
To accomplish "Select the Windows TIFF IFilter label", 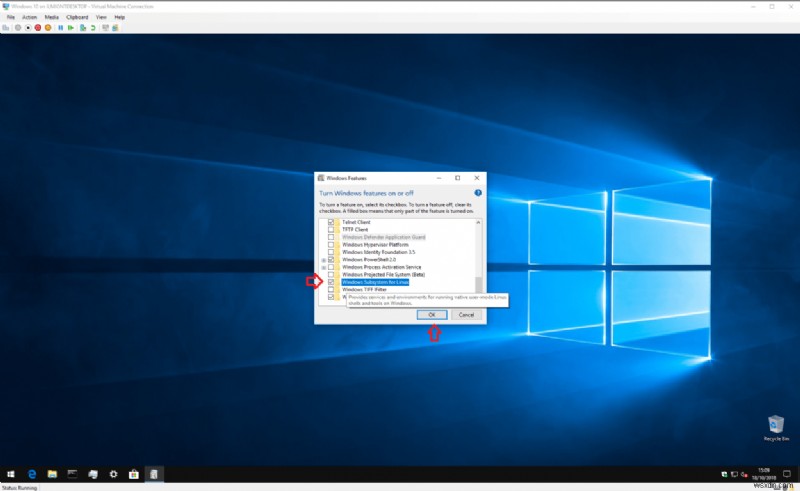I will [x=364, y=289].
